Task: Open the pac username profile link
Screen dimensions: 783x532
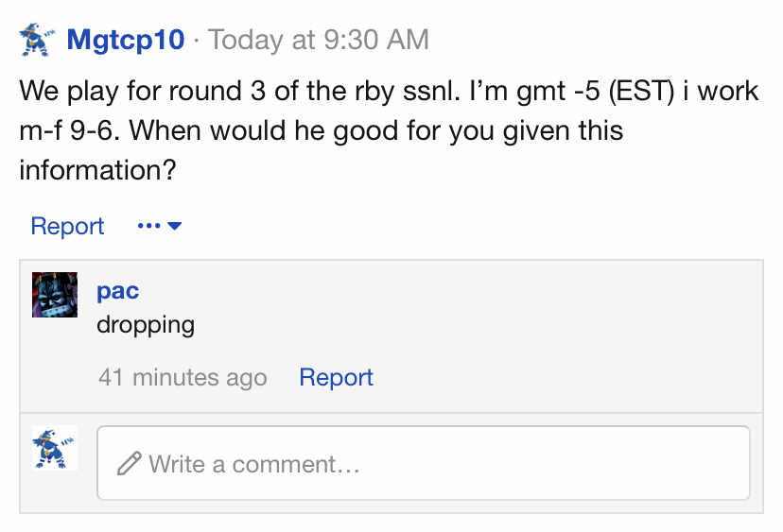Action: click(x=118, y=291)
